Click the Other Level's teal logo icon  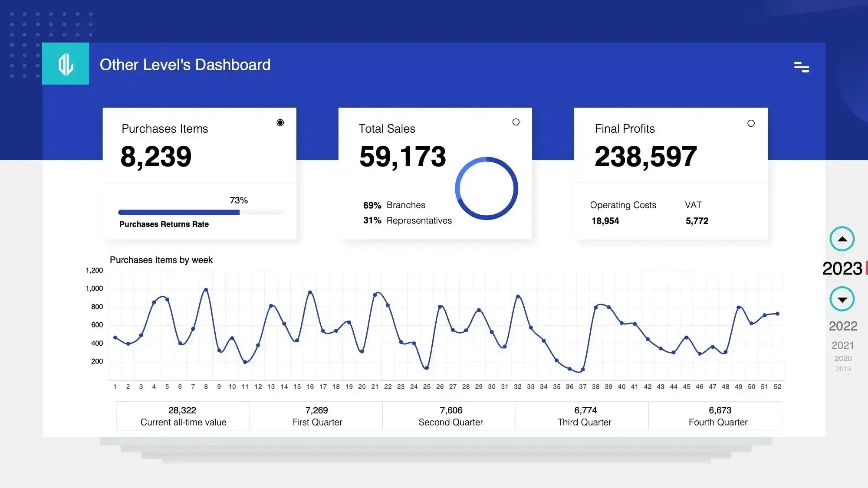pos(66,63)
